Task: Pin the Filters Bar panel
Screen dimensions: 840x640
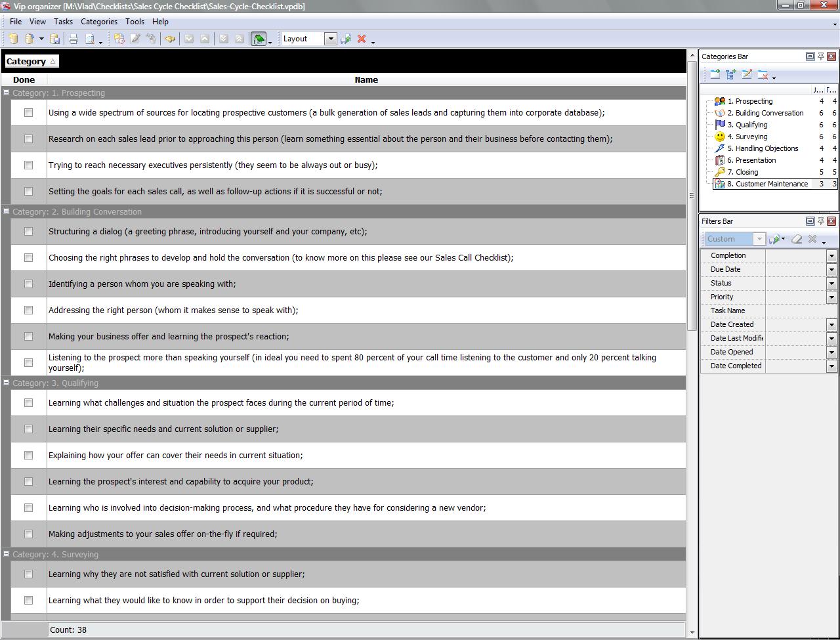Action: (x=820, y=221)
